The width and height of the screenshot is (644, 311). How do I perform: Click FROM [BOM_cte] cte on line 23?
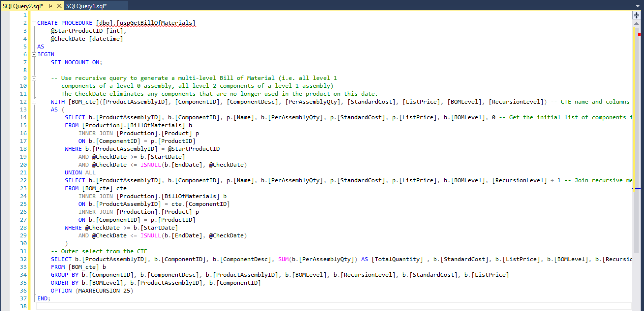pyautogui.click(x=95, y=188)
